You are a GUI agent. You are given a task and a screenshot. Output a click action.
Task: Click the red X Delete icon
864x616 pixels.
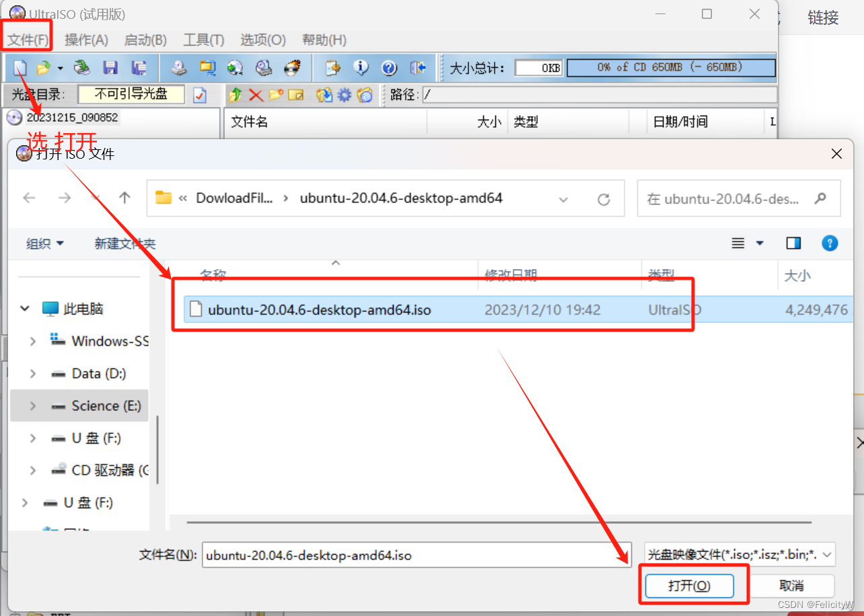256,95
